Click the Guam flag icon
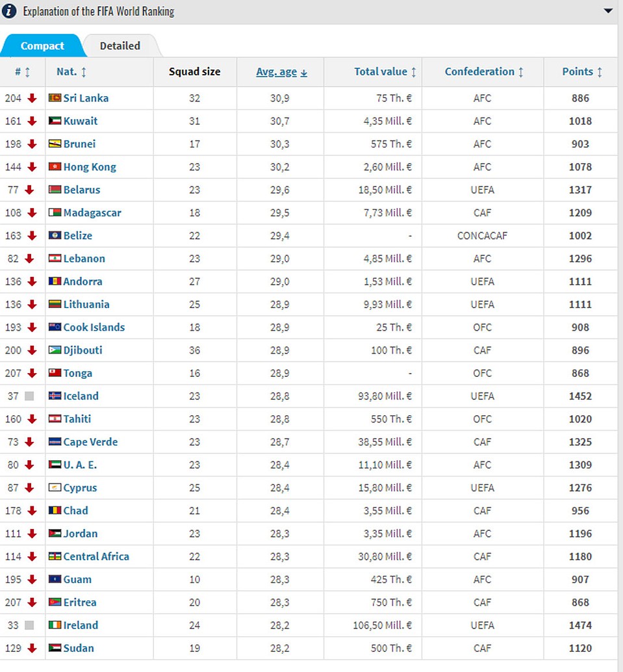 coord(55,580)
